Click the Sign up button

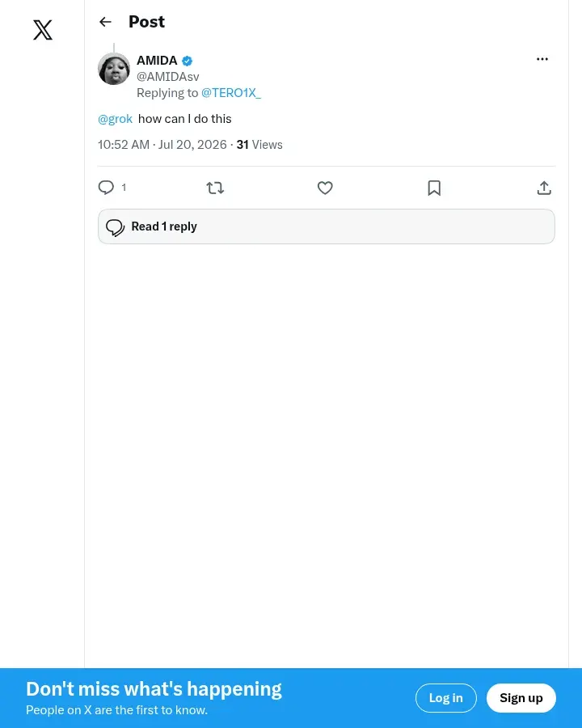click(x=521, y=698)
